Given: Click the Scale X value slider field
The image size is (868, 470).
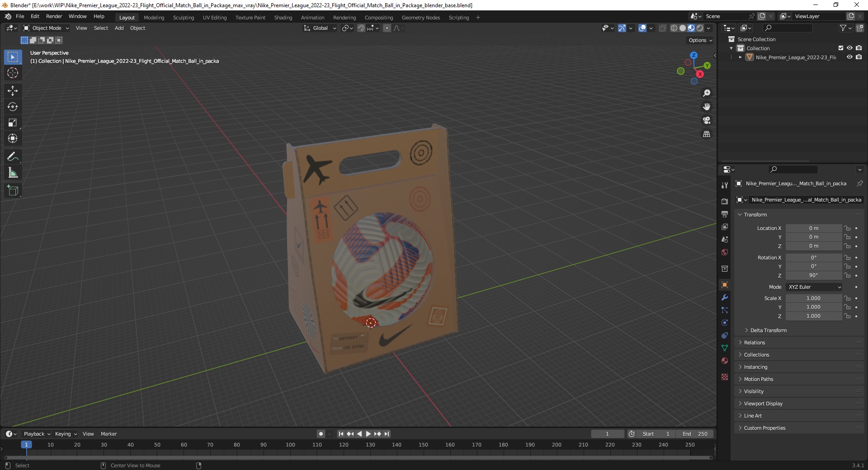Looking at the screenshot, I should click(x=814, y=298).
